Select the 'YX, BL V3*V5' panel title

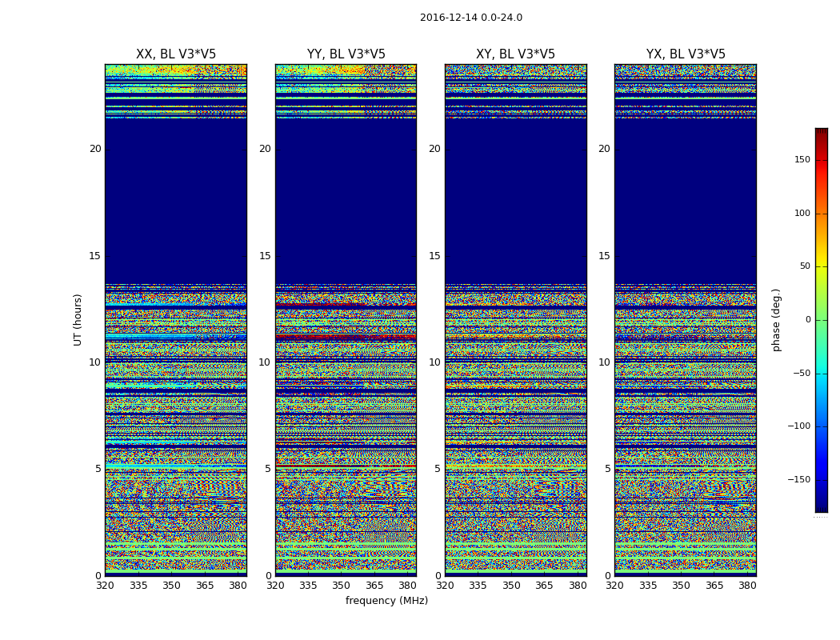pos(686,54)
